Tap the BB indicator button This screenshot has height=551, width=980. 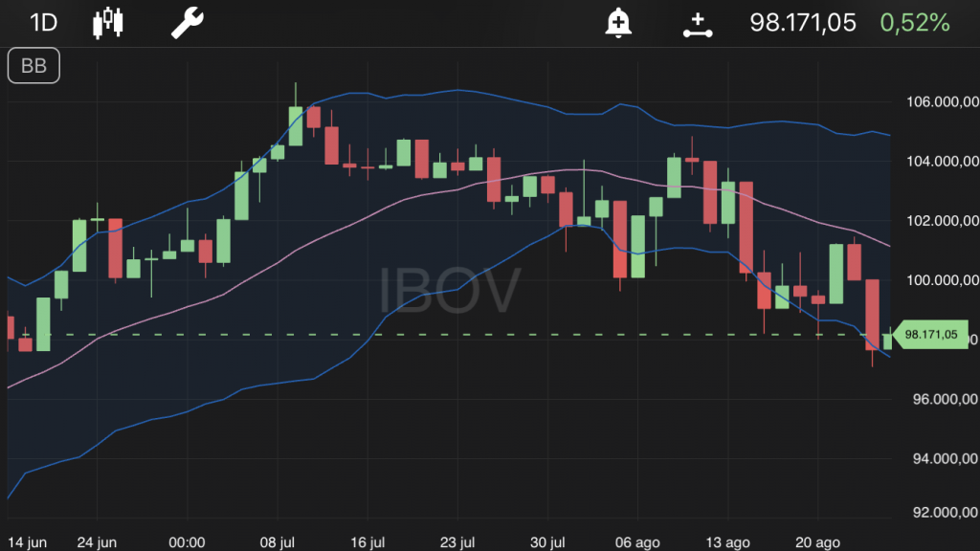coord(33,66)
